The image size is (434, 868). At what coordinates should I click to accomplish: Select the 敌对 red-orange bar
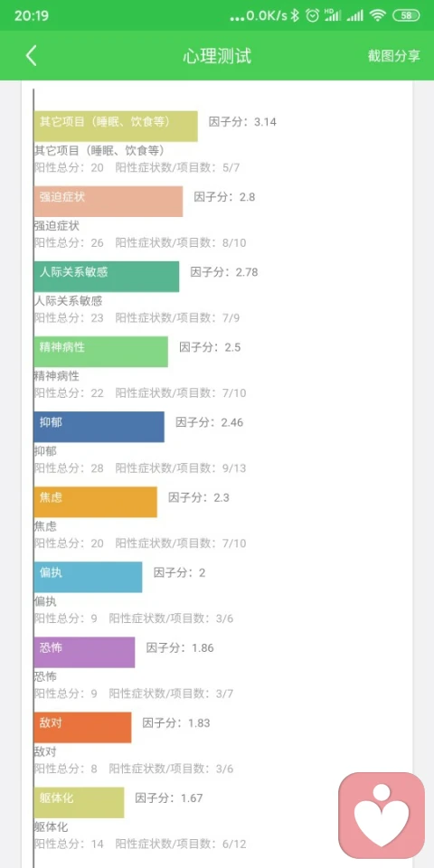[x=82, y=727]
